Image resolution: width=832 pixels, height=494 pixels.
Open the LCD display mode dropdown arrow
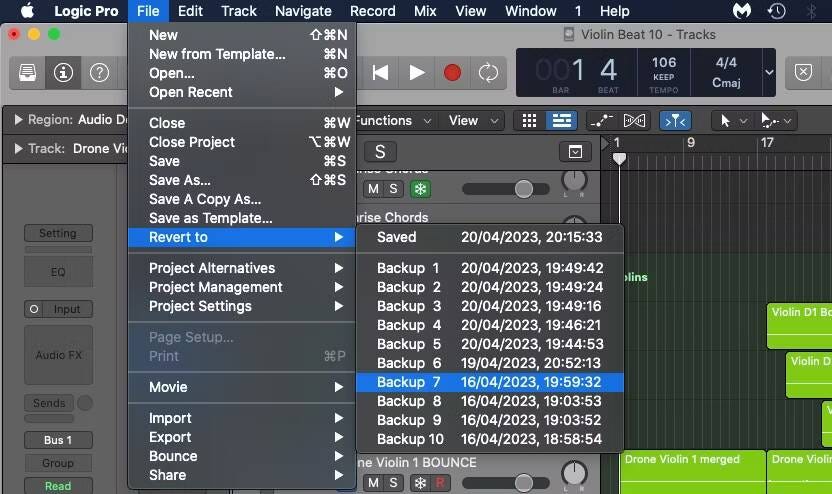(769, 73)
